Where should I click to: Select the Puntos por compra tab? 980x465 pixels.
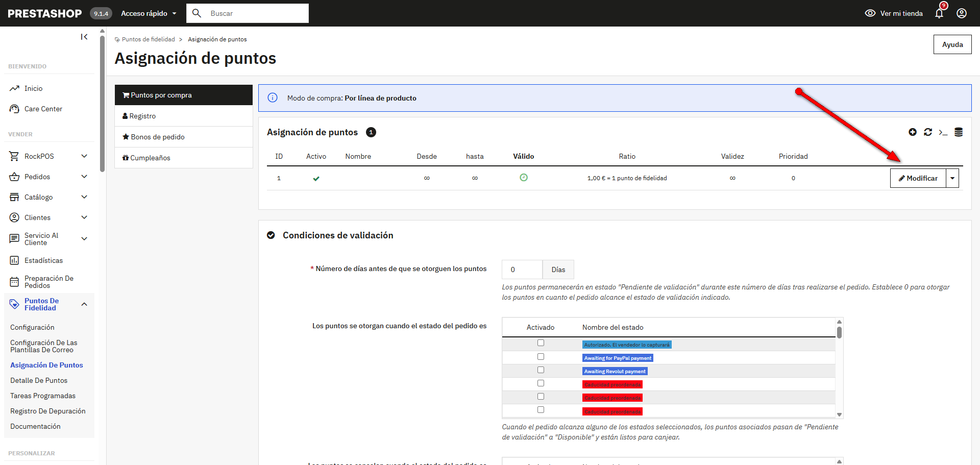point(184,95)
